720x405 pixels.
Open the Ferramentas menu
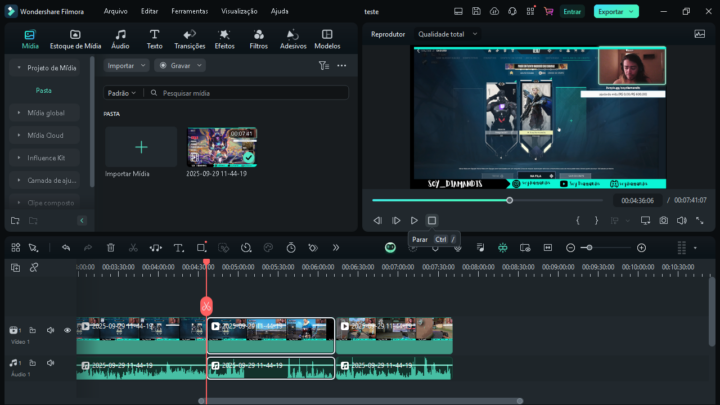click(x=189, y=11)
